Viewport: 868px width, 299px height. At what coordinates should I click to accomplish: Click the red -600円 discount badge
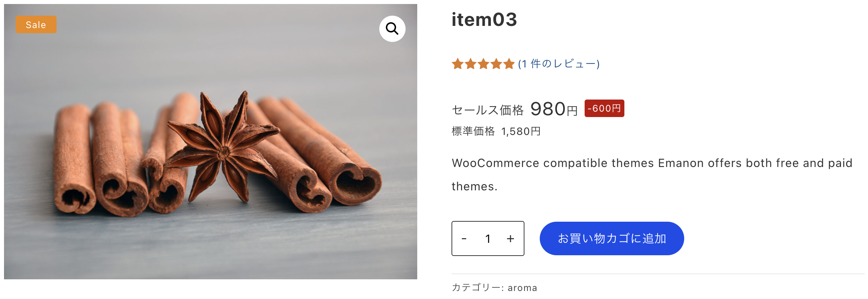[604, 108]
